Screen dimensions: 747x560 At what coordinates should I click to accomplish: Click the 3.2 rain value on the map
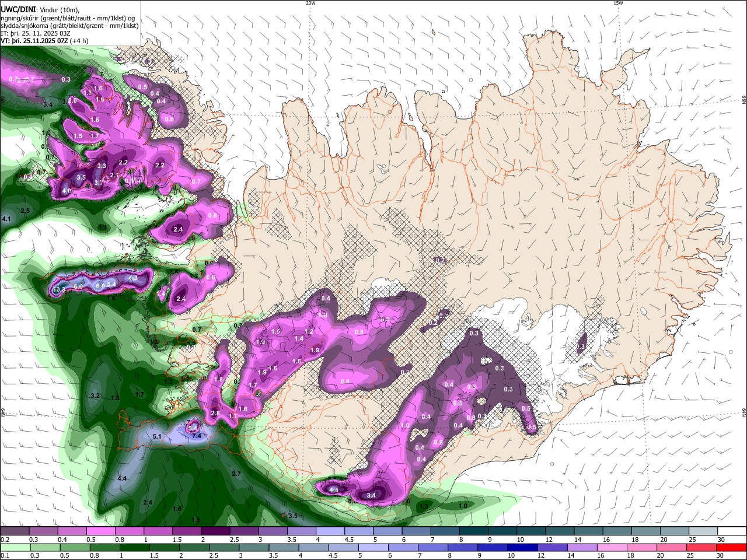coord(95,395)
